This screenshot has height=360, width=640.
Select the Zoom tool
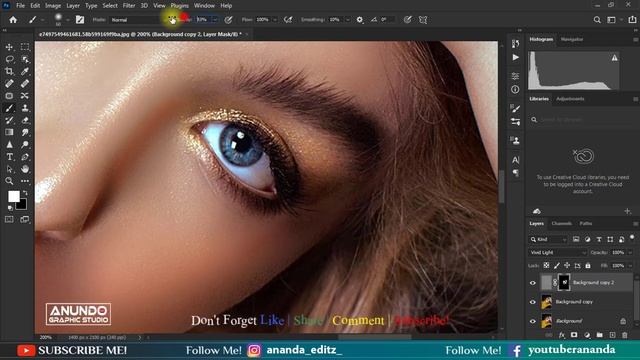(9, 181)
